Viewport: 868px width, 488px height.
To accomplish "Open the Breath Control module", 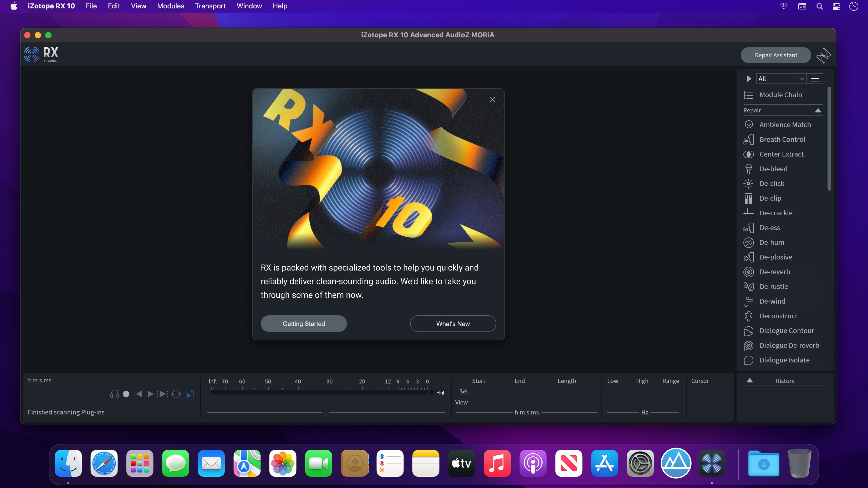I will (782, 139).
